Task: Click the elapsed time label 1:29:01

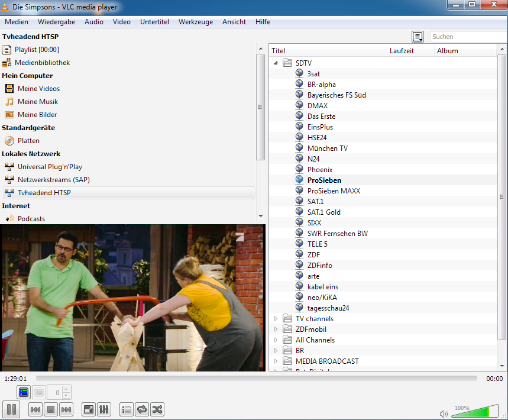Action: coord(15,379)
